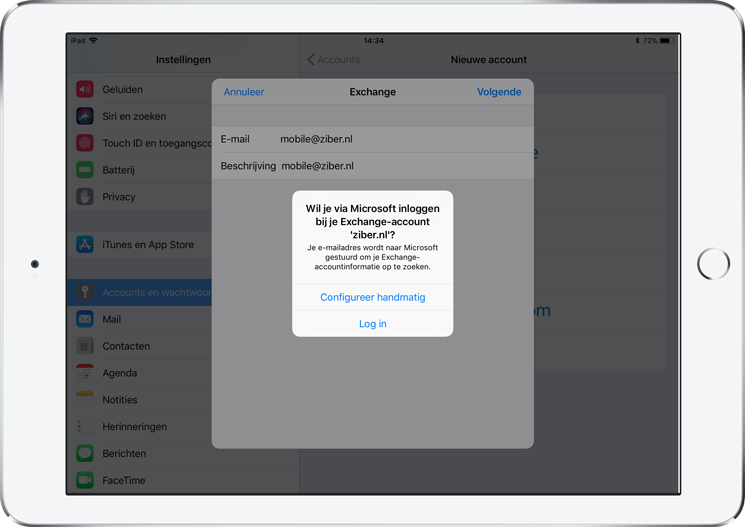Tap the FaceTime camera icon
The image size is (745, 527).
85,480
